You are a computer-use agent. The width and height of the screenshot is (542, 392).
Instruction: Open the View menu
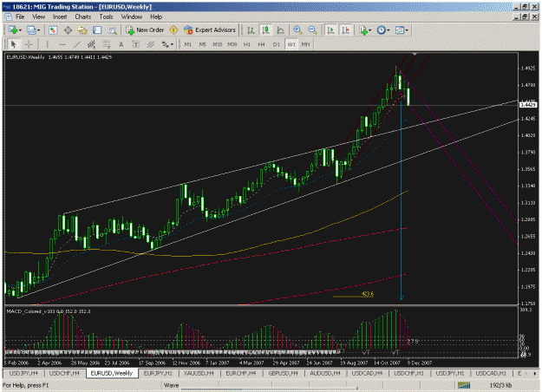pos(39,16)
